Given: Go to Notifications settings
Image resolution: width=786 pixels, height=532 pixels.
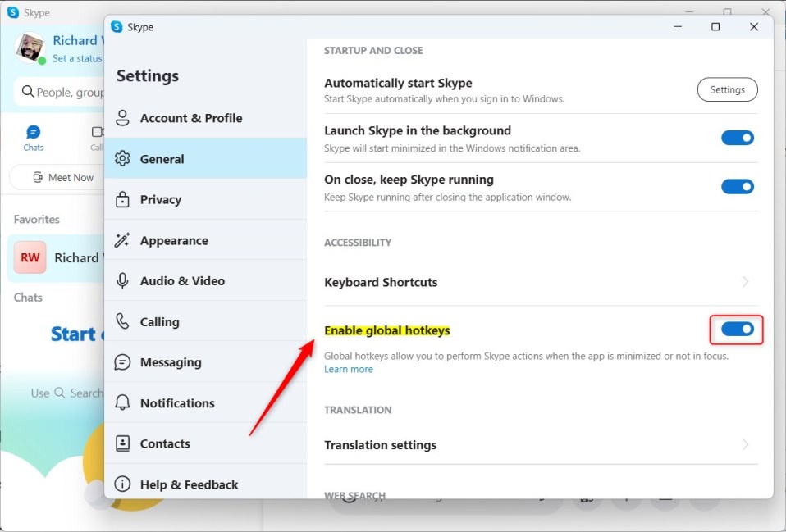Looking at the screenshot, I should click(206, 402).
